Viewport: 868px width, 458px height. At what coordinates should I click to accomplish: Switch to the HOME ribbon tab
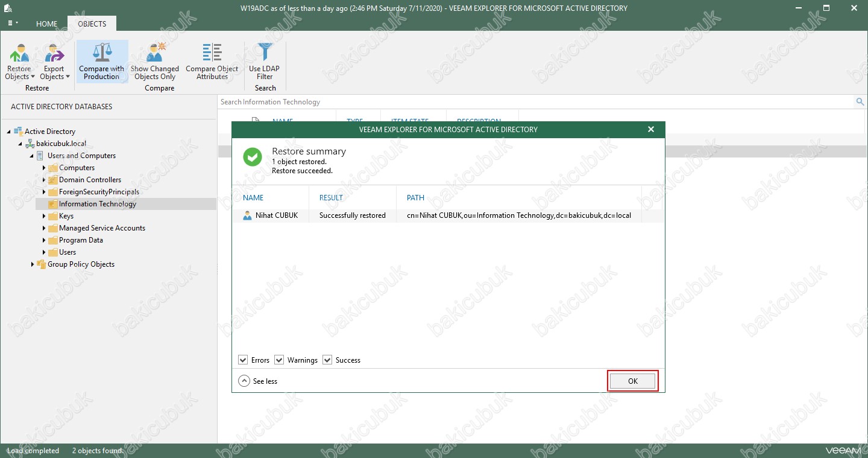tap(46, 24)
